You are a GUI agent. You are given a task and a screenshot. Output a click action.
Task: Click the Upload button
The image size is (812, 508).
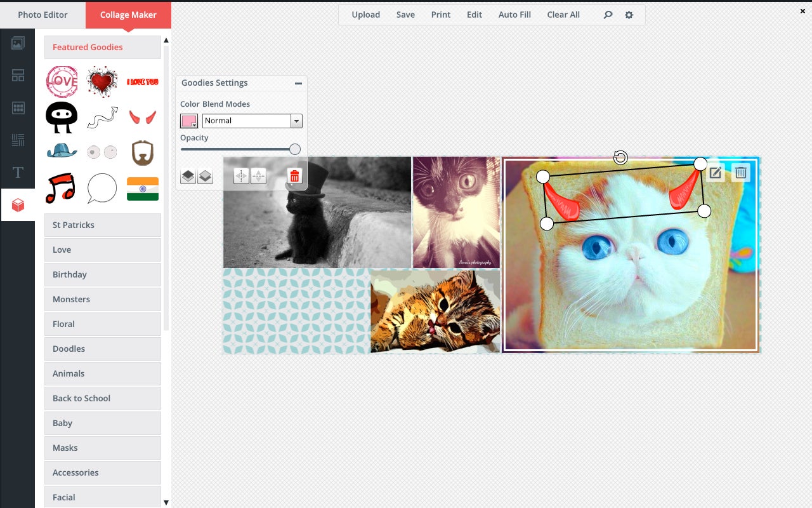coord(365,14)
